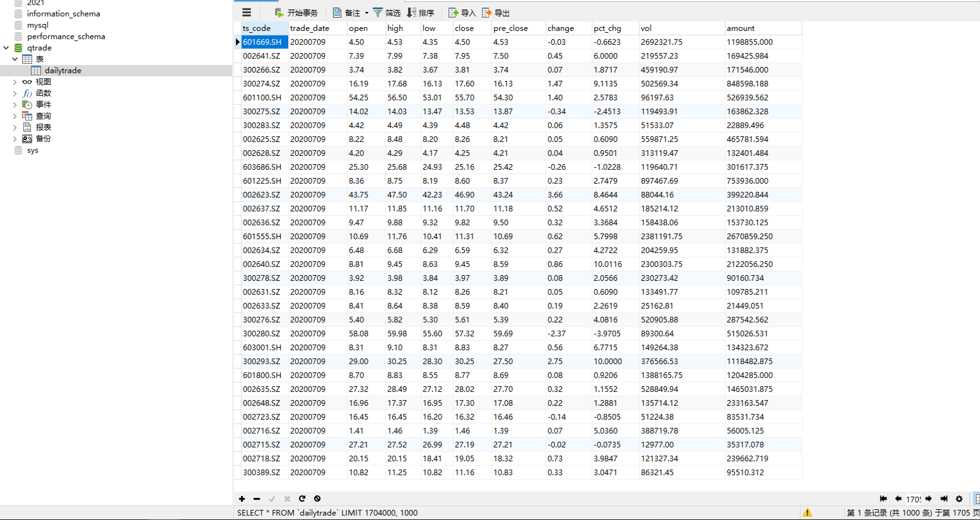Apply a filter using the 筛选 icon
Viewport: 980px width, 520px height.
387,12
